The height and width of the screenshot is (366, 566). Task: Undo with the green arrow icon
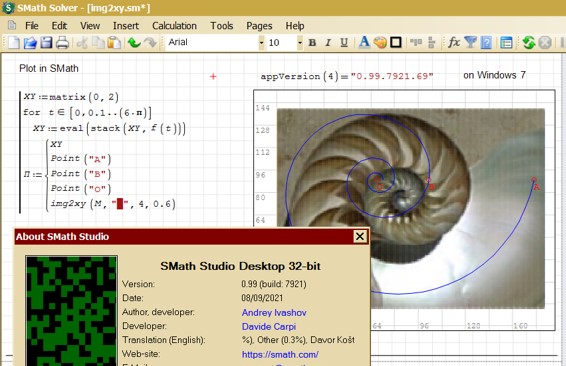134,43
